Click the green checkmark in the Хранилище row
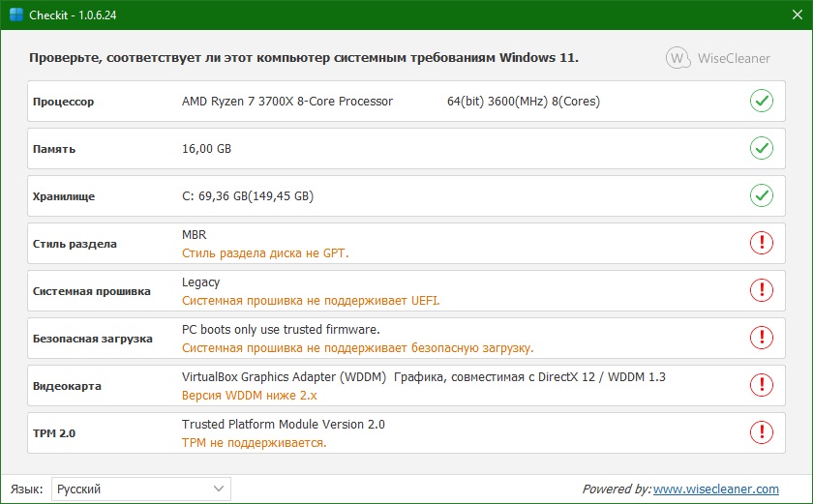The image size is (813, 504). 761,195
